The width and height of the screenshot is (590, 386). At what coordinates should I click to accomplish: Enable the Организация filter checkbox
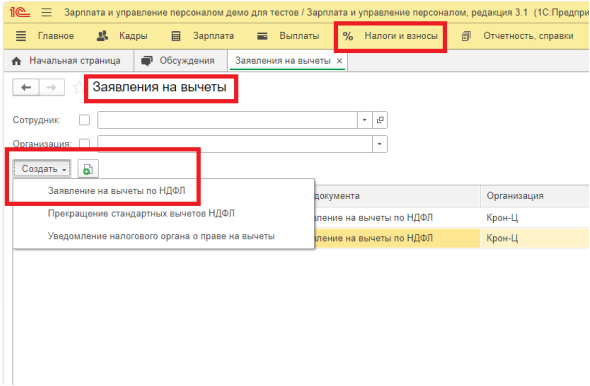point(85,143)
